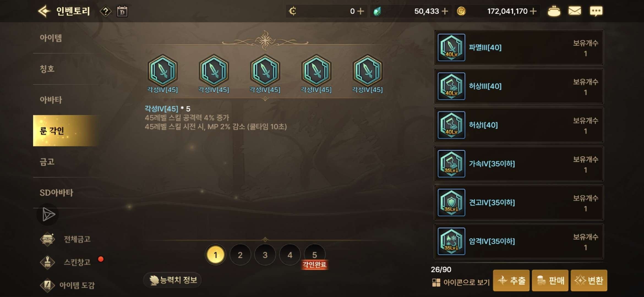Open the help question mark icon
The width and height of the screenshot is (644, 297).
point(106,11)
